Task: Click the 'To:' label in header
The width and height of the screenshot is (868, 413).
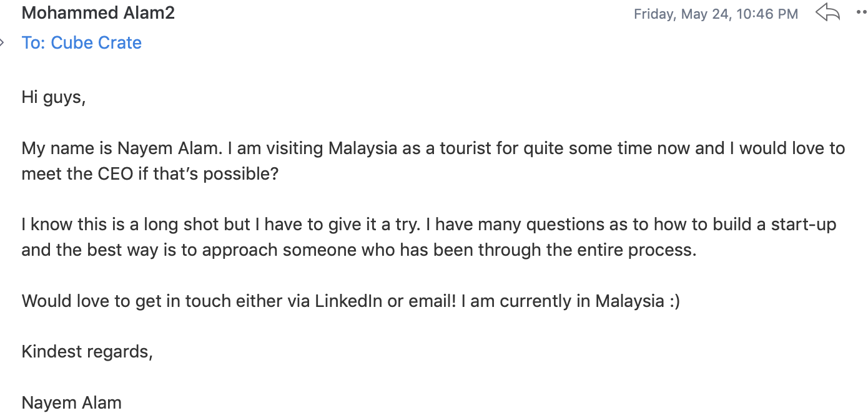Action: [x=34, y=42]
